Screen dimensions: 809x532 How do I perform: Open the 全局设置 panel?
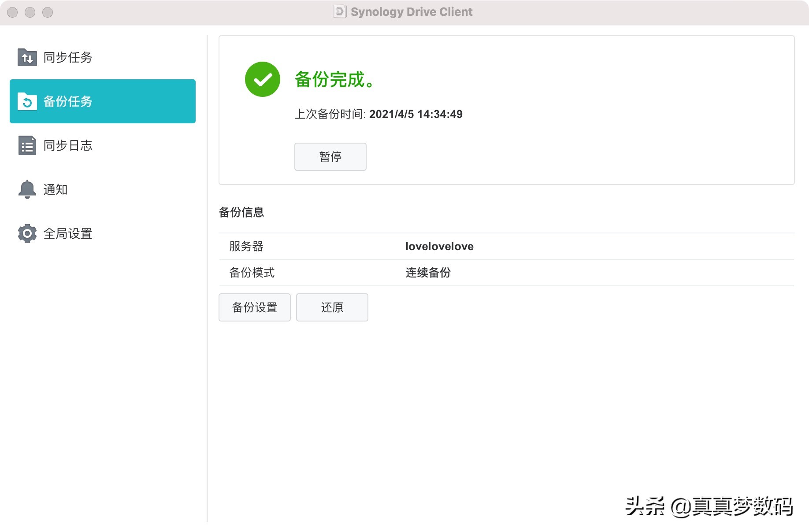[68, 233]
